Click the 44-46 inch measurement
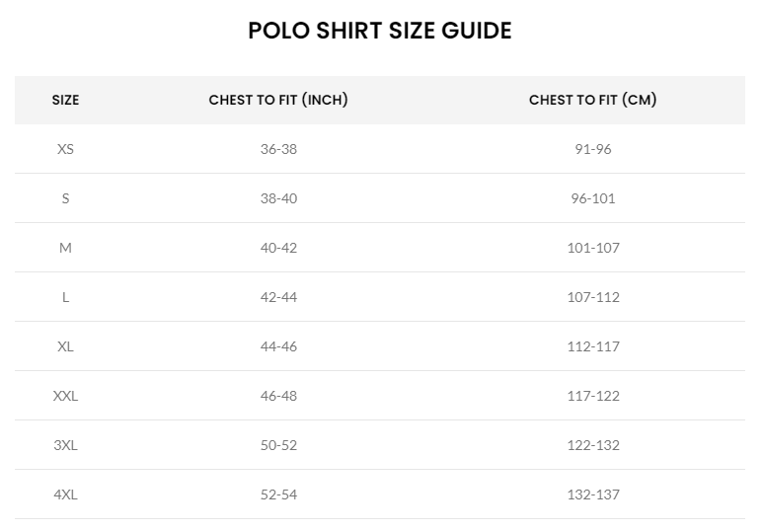 click(278, 346)
